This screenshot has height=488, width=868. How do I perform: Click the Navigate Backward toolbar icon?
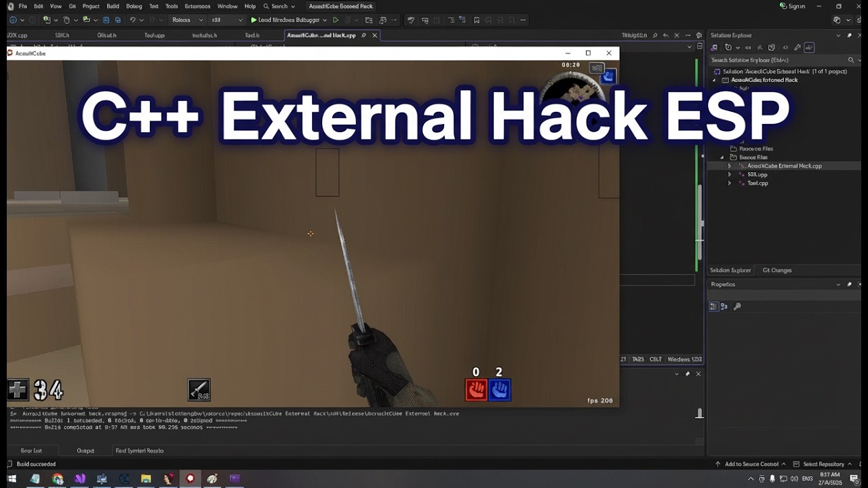pyautogui.click(x=12, y=20)
